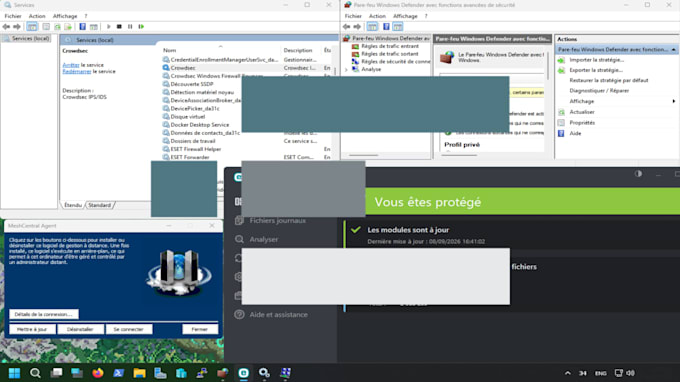The height and width of the screenshot is (382, 680).
Task: Toggle the console tree icon in the Services toolbar
Action: coord(32,26)
